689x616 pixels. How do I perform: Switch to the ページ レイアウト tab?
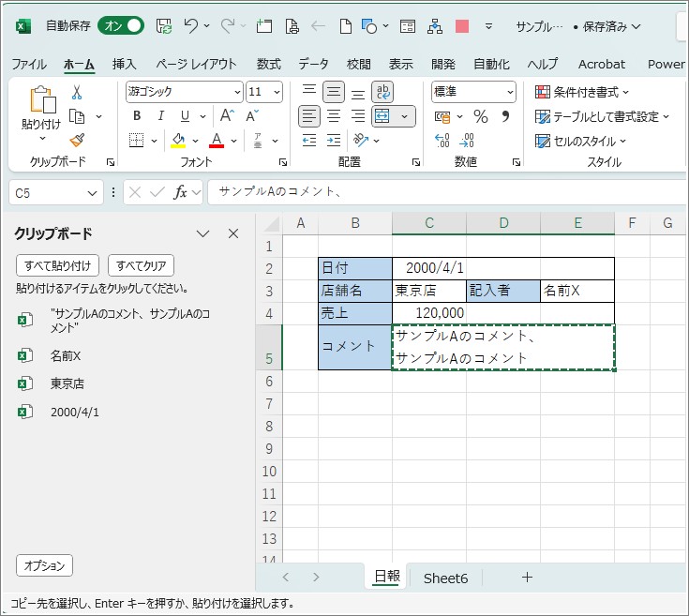click(x=196, y=64)
